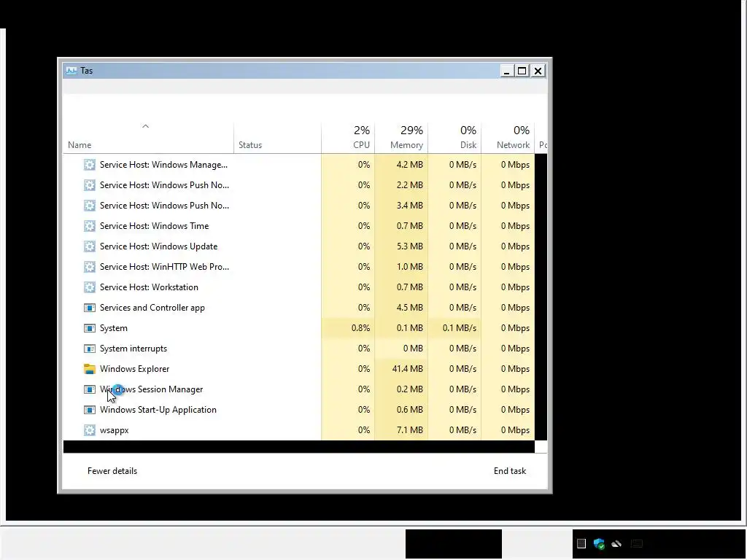
Task: Click the Task Manager icon in the title bar
Action: (x=71, y=71)
